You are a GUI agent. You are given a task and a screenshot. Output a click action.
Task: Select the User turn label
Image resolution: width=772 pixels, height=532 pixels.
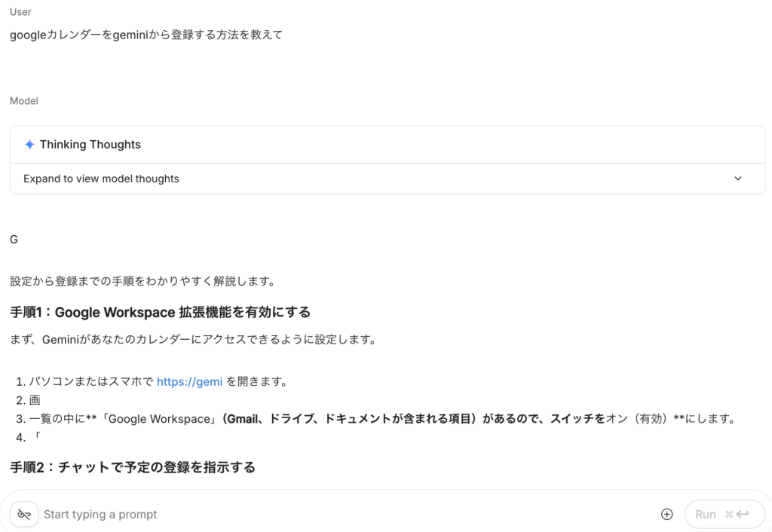tap(20, 11)
